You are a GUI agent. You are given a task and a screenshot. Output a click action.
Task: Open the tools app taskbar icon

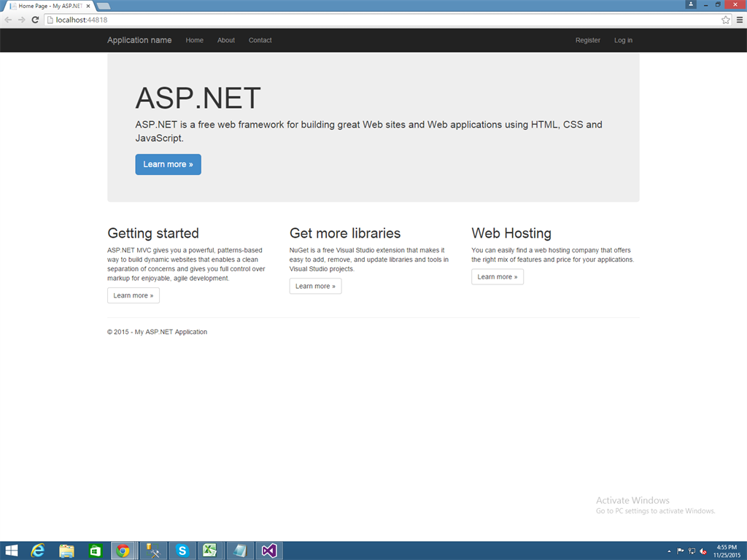[153, 551]
